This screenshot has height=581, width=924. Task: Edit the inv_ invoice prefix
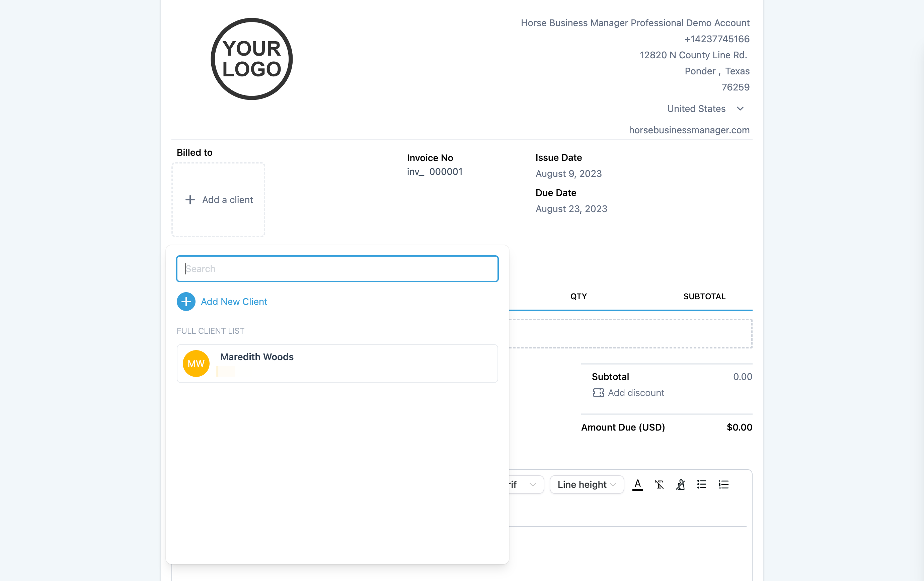415,172
